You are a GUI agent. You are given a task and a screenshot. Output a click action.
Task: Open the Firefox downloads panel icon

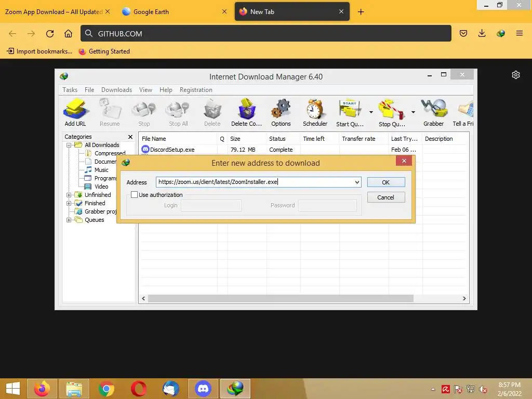coord(482,33)
